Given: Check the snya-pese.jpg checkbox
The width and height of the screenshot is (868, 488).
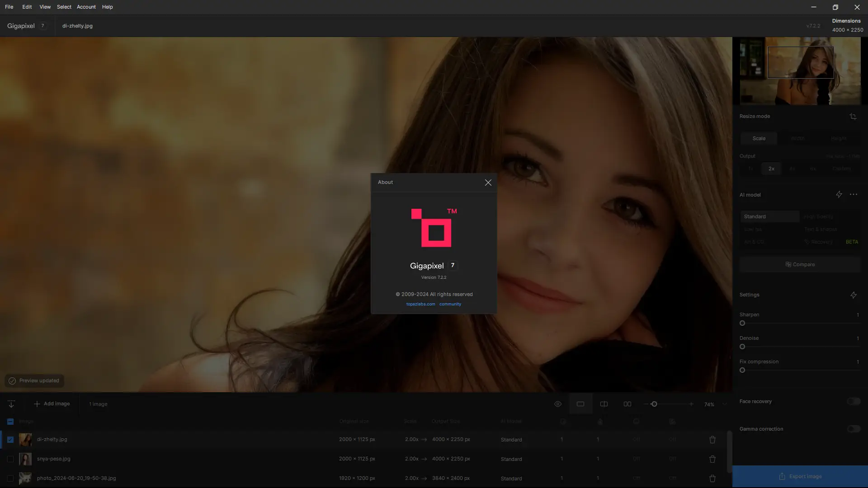Looking at the screenshot, I should point(10,459).
